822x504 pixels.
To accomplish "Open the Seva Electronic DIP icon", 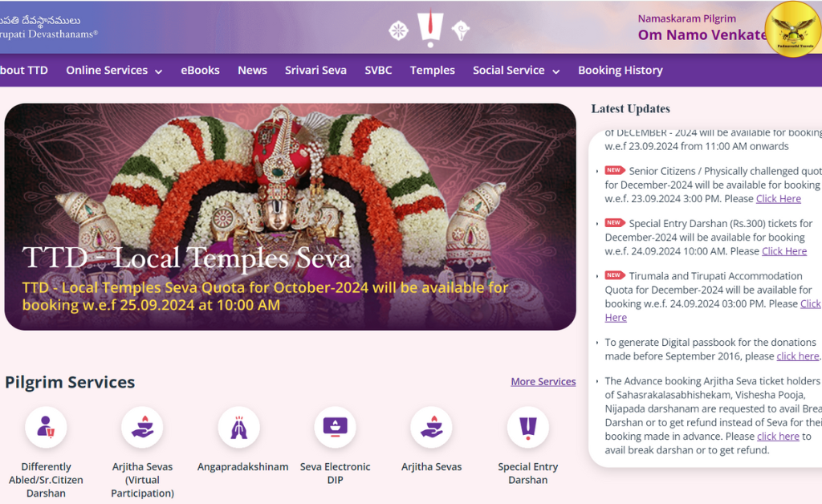I will 335,428.
